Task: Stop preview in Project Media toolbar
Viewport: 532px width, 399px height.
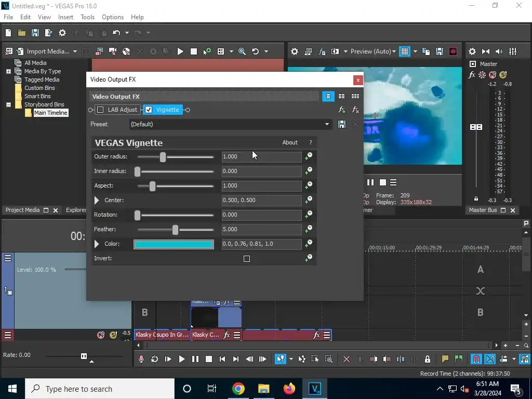Action: coord(194,51)
